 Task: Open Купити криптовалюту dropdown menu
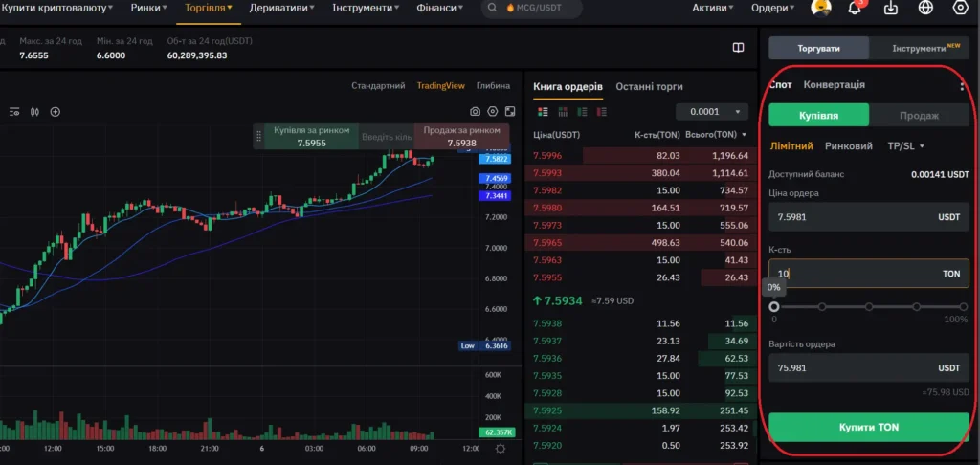coord(57,8)
